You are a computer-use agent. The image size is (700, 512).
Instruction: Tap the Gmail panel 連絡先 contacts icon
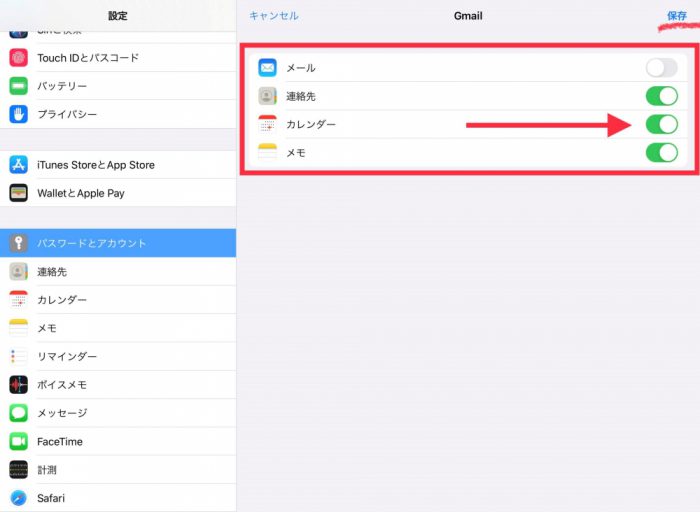tap(267, 96)
